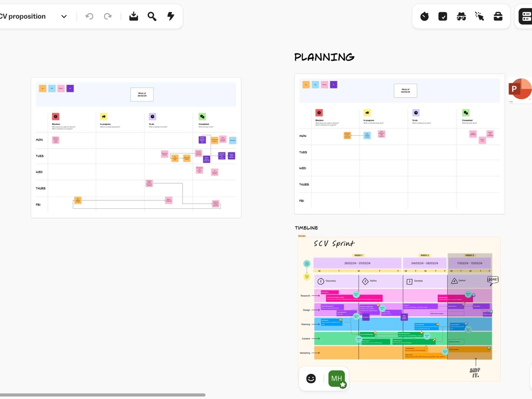Click the 04/03/24 - 08/03/24 date bar
This screenshot has height=399, width=532.
(x=425, y=263)
